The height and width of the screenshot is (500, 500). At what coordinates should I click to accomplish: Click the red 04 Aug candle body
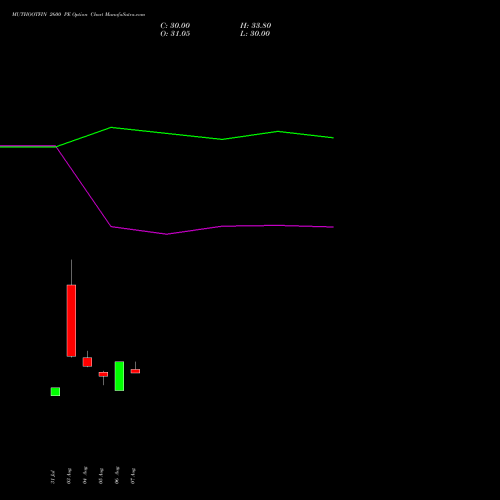tap(87, 362)
